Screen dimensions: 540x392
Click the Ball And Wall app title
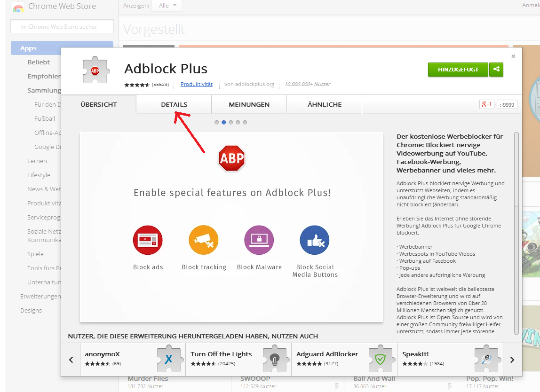[374, 378]
